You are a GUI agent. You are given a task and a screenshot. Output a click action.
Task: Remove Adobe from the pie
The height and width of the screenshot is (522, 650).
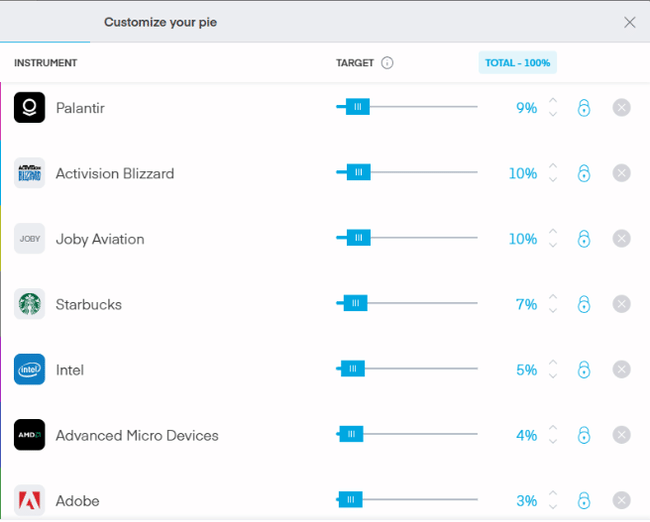(x=621, y=500)
